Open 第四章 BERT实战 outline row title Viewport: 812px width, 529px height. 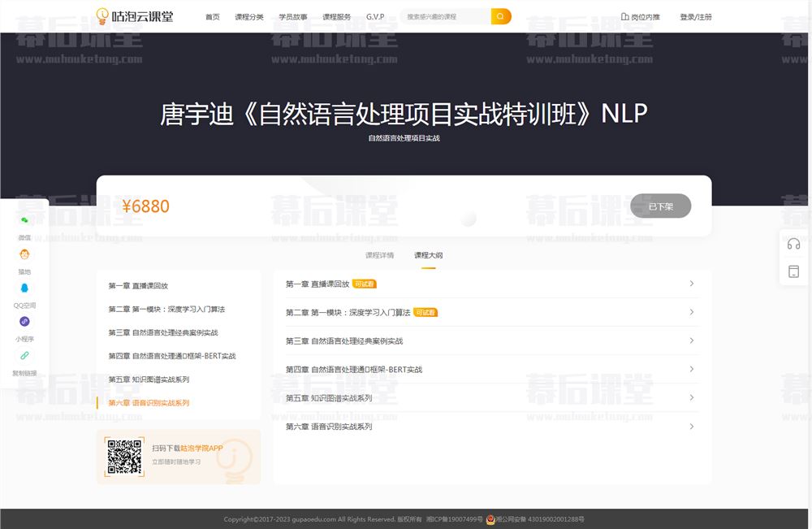coord(354,370)
